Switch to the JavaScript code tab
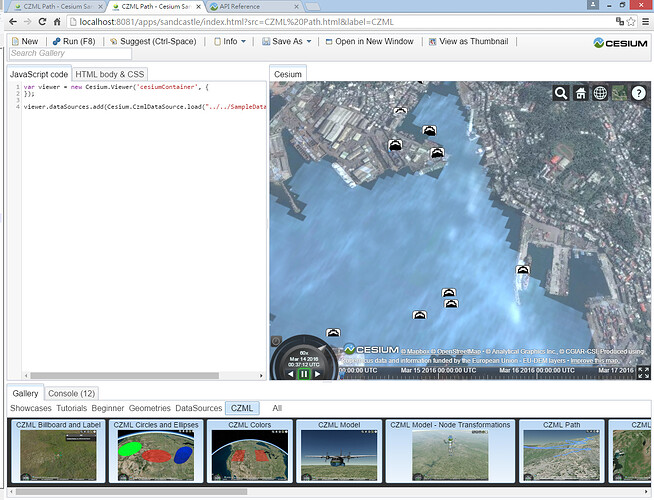The height and width of the screenshot is (500, 654). [39, 74]
